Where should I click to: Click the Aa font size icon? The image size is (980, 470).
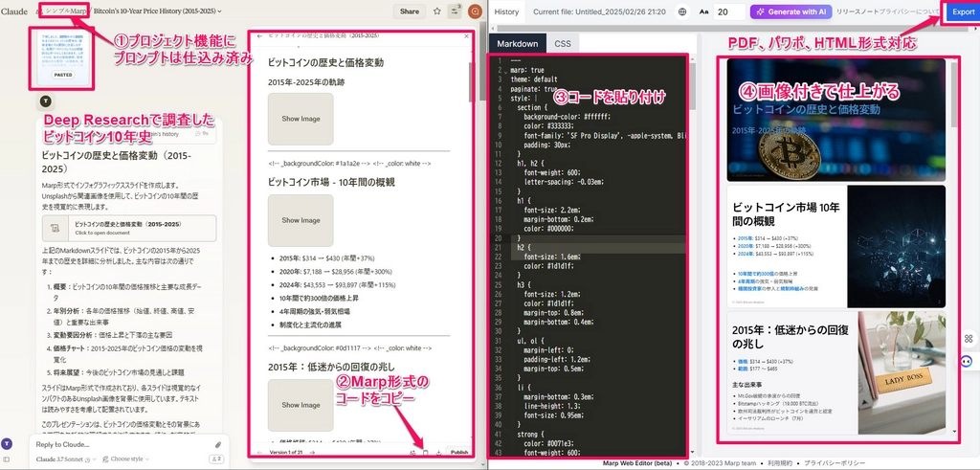[704, 11]
